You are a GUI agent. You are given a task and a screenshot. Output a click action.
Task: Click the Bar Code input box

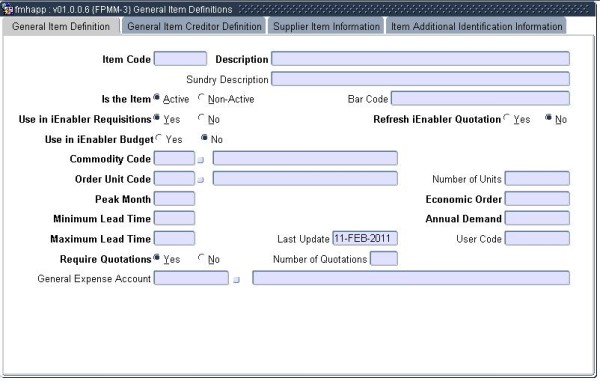pyautogui.click(x=480, y=98)
